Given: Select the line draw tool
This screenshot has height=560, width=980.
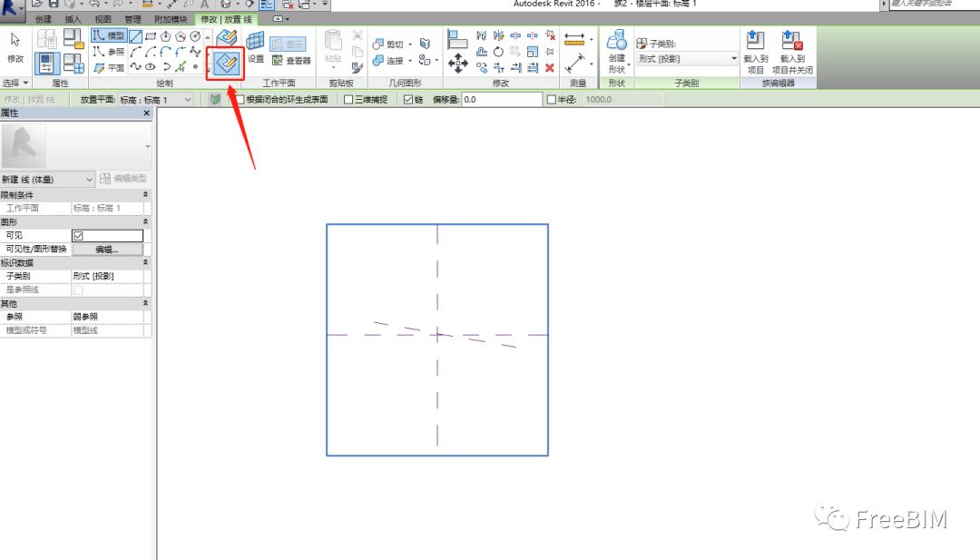Looking at the screenshot, I should click(135, 35).
